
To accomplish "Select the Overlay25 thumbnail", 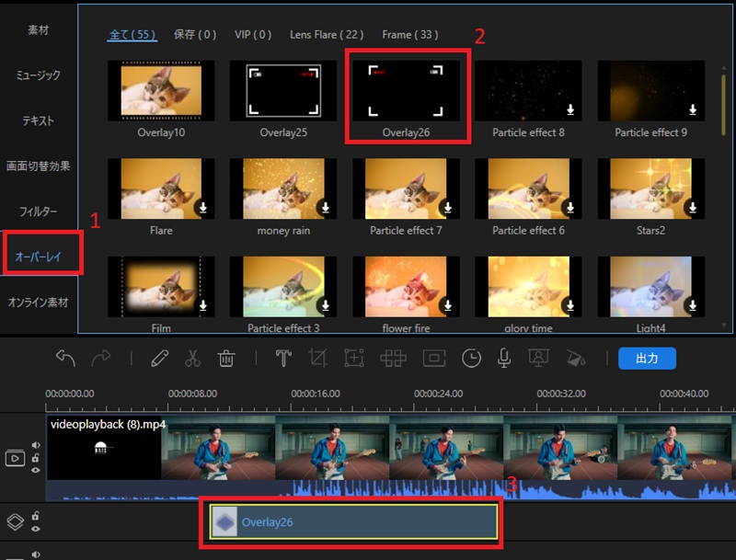I will 283,90.
